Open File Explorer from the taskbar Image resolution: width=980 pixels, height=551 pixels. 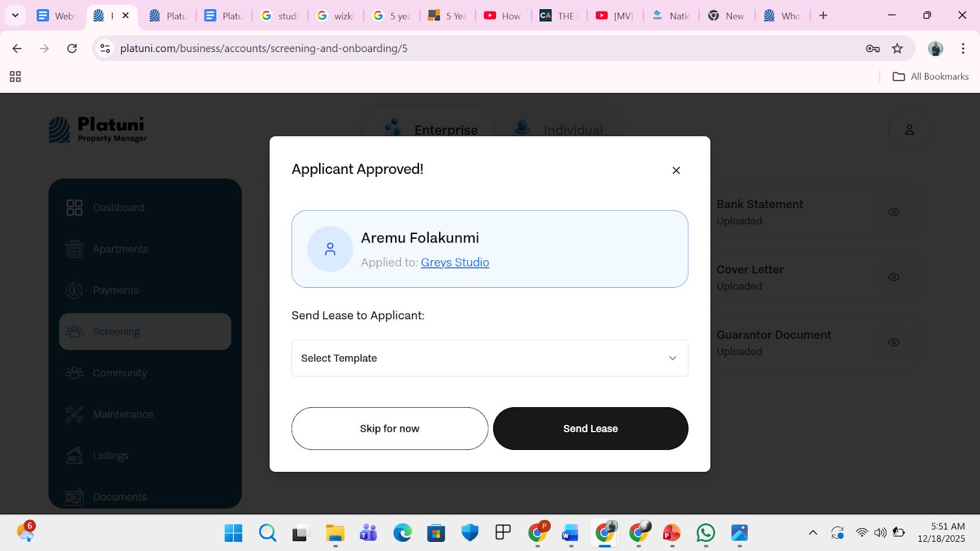coord(335,533)
